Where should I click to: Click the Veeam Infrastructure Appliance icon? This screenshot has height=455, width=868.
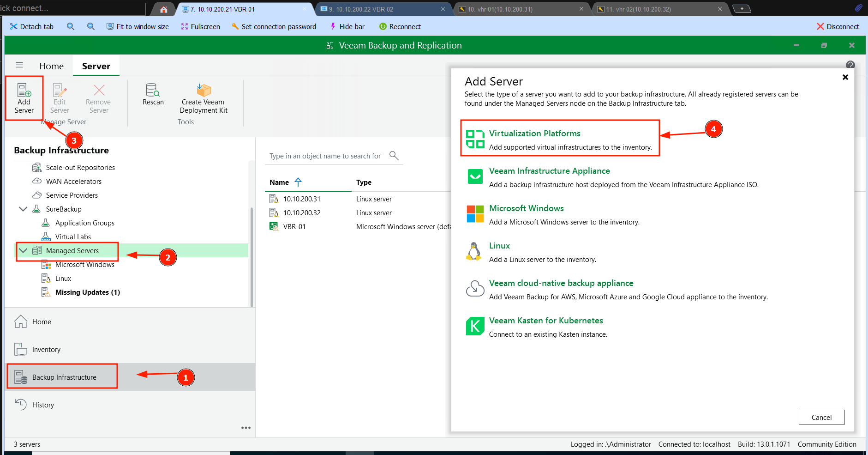[x=475, y=176]
